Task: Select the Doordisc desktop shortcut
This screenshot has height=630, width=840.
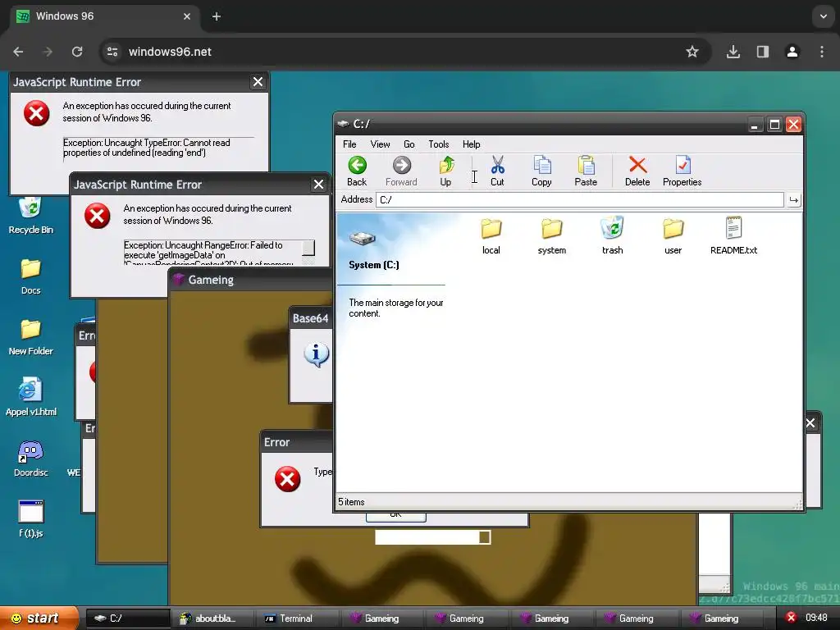Action: click(30, 459)
